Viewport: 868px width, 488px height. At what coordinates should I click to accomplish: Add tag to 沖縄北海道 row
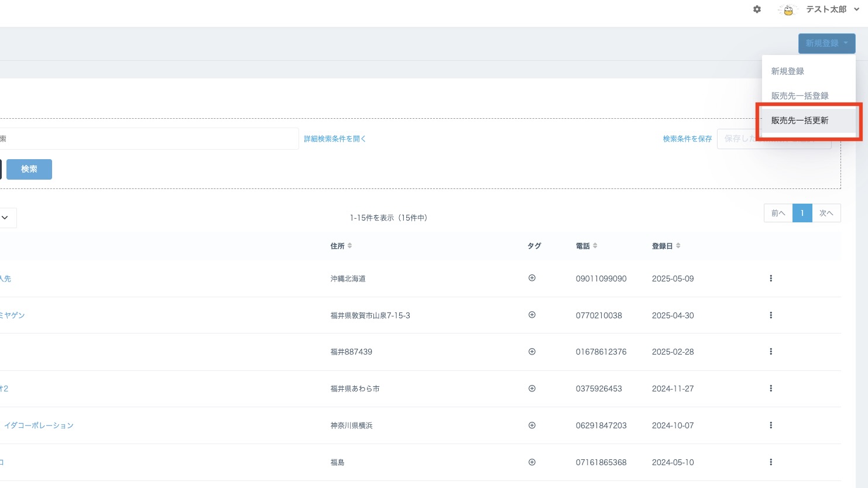click(532, 279)
